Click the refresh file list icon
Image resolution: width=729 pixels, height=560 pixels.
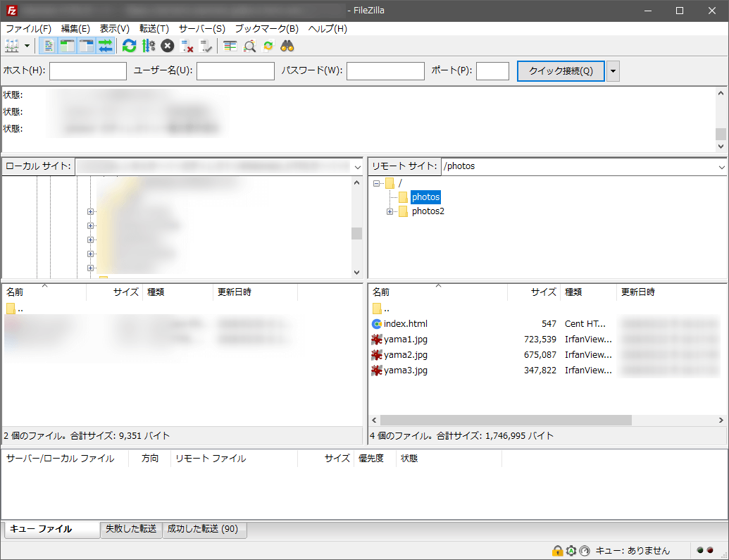(129, 46)
